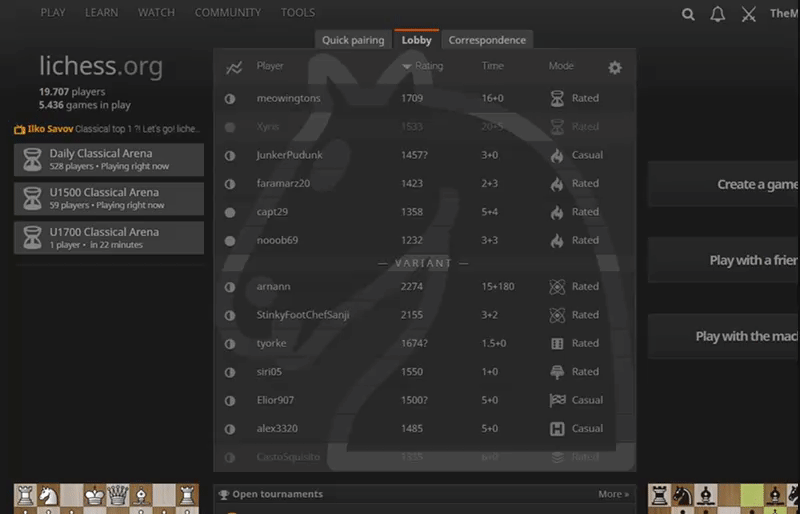This screenshot has width=800, height=514.
Task: Click blitz flame icon in JunkerPudunk row
Action: coord(557,155)
